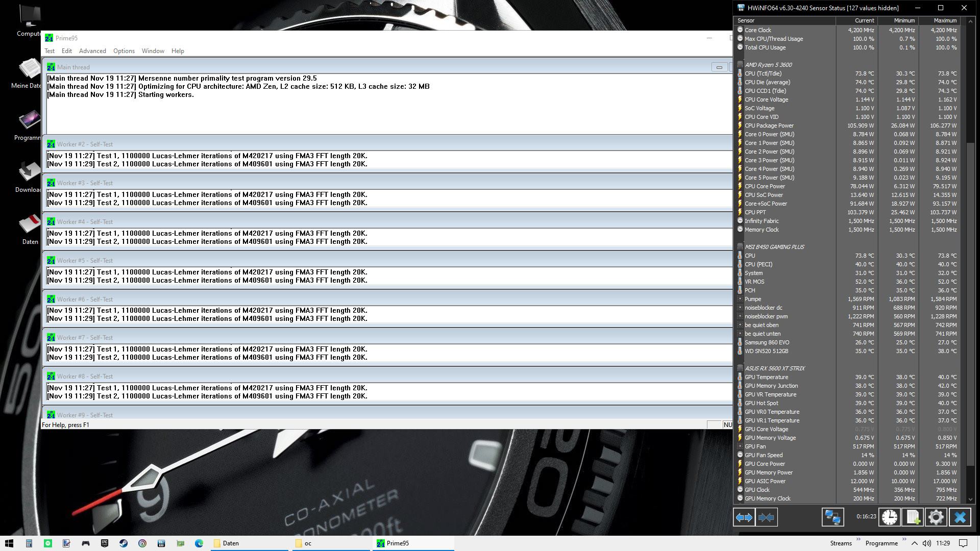980x551 pixels.
Task: Select the Infinity Fabric sensor row
Action: (847, 221)
